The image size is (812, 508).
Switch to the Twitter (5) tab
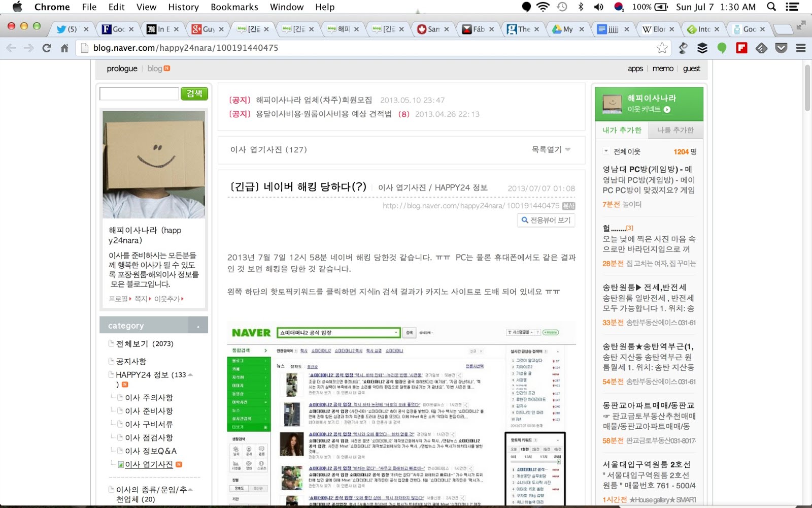[72, 29]
